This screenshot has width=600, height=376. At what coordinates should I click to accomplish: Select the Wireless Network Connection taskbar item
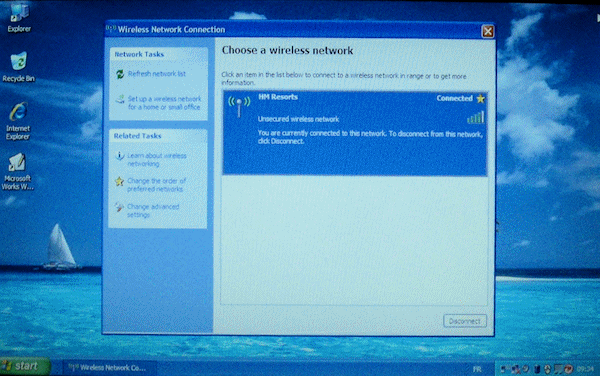click(109, 368)
